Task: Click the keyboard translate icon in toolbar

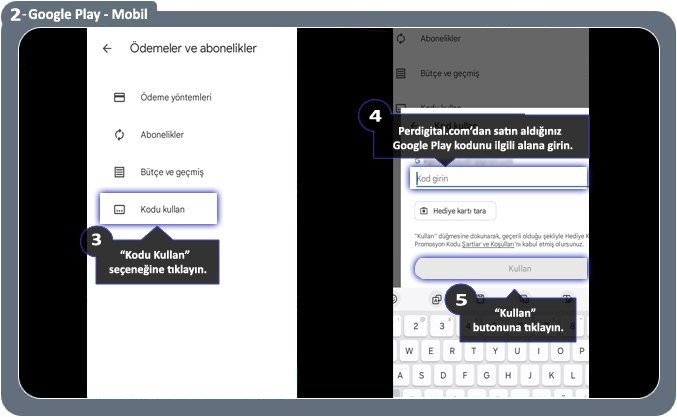Action: (x=437, y=299)
